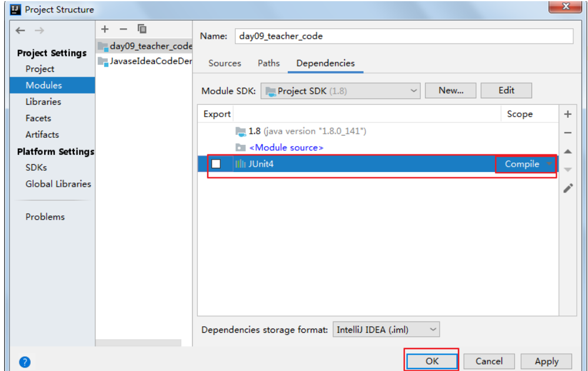Click the Cancel button
The image size is (588, 371).
pyautogui.click(x=489, y=361)
